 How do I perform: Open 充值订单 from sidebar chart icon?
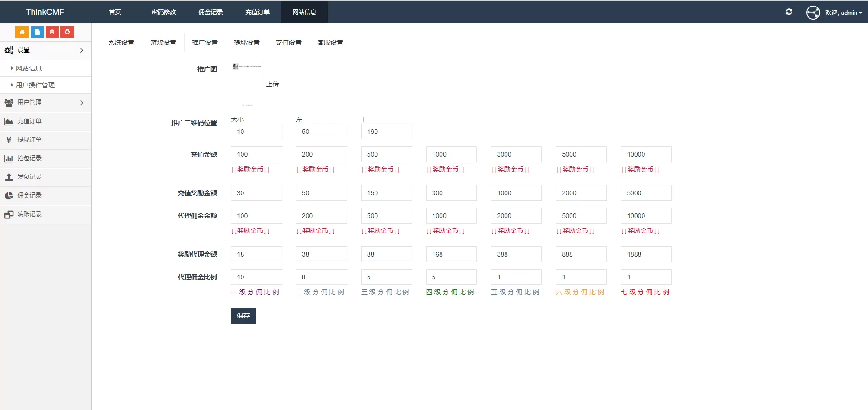[29, 121]
